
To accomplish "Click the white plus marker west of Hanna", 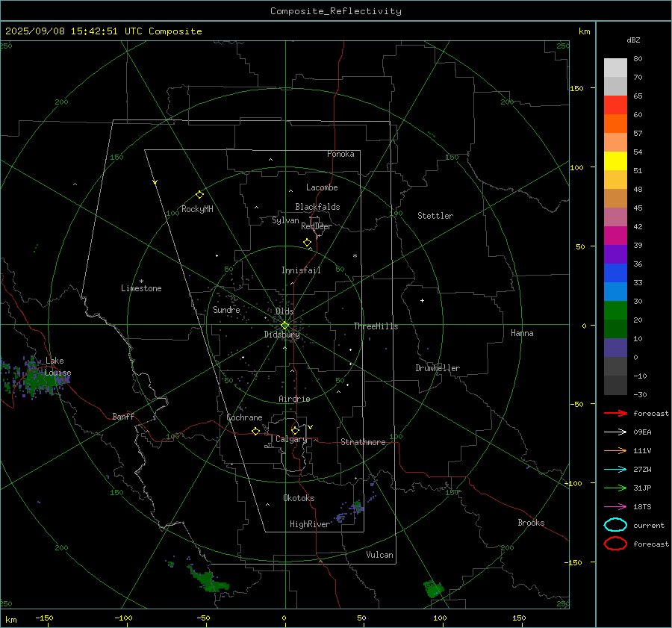I will [x=422, y=300].
